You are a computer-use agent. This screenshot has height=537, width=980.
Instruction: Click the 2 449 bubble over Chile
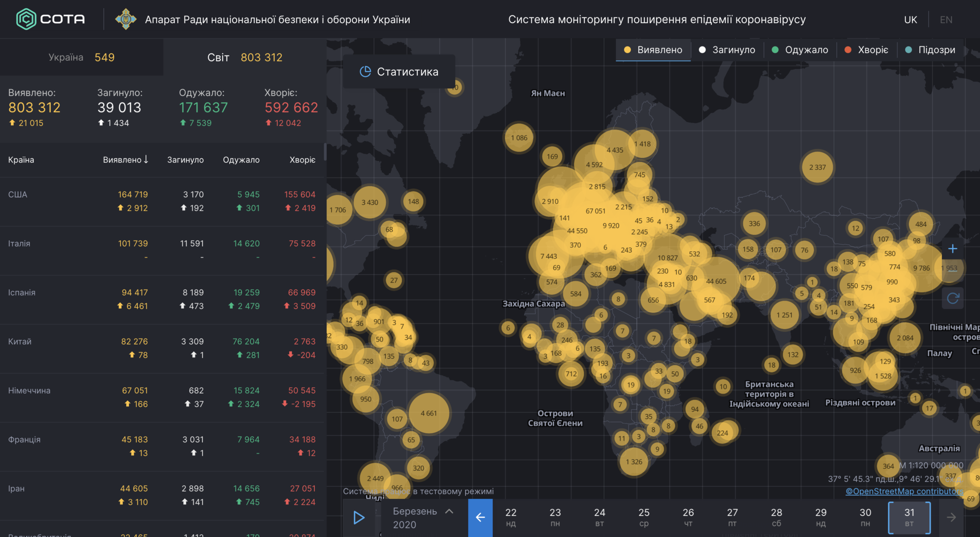375,478
